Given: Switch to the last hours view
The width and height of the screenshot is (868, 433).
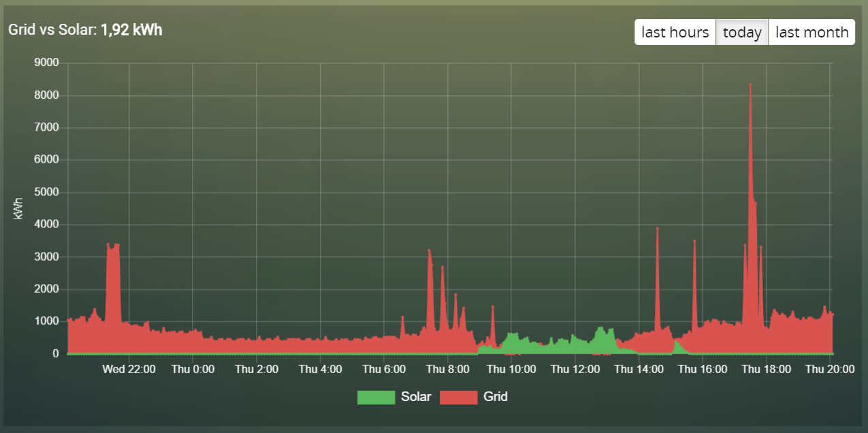Looking at the screenshot, I should pyautogui.click(x=675, y=32).
